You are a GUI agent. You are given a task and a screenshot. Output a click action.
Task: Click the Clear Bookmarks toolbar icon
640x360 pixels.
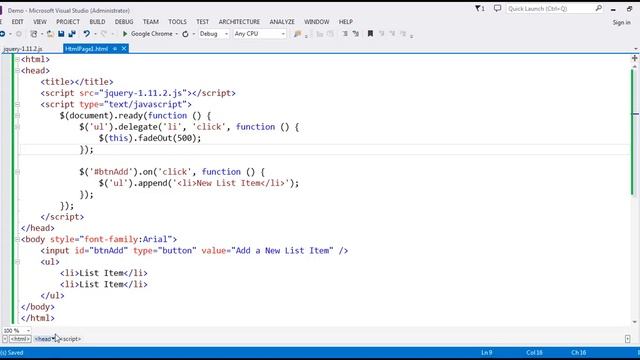[x=403, y=34]
